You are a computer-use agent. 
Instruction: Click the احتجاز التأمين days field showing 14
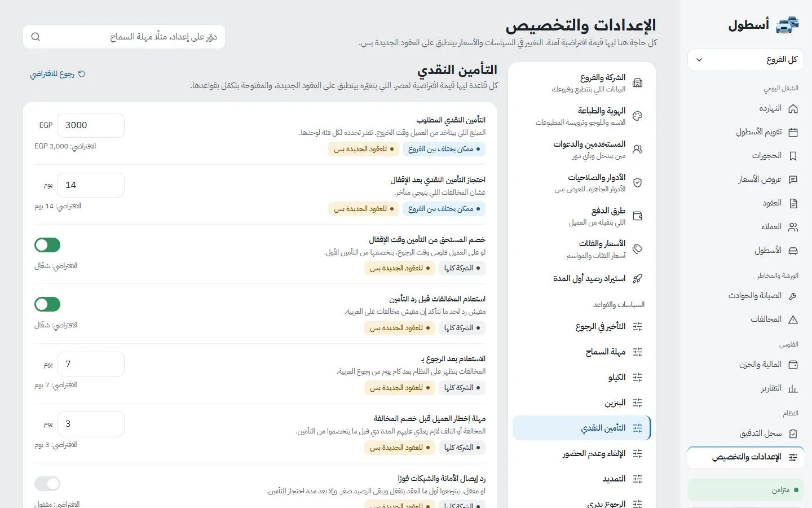91,185
